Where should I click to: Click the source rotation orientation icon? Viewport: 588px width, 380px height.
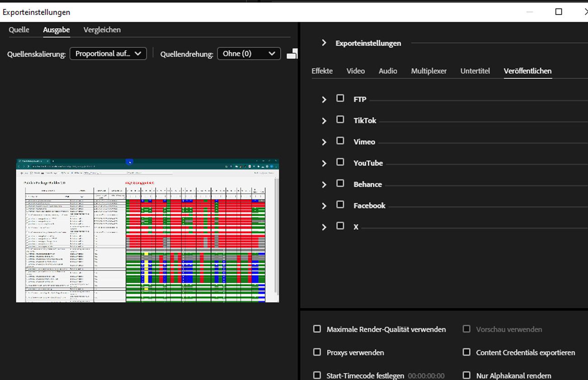point(293,53)
